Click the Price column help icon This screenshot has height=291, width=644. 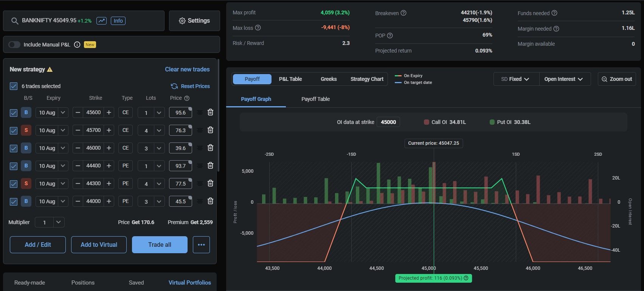tap(187, 98)
